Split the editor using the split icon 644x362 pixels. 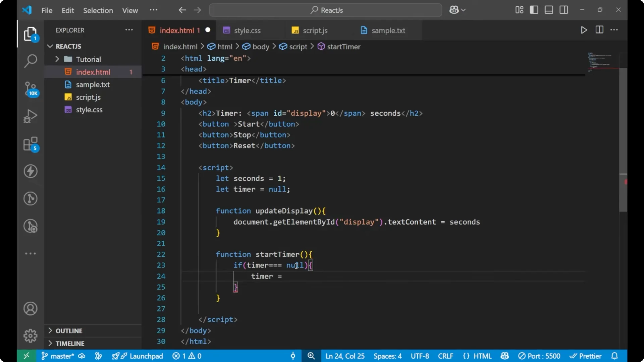[599, 30]
